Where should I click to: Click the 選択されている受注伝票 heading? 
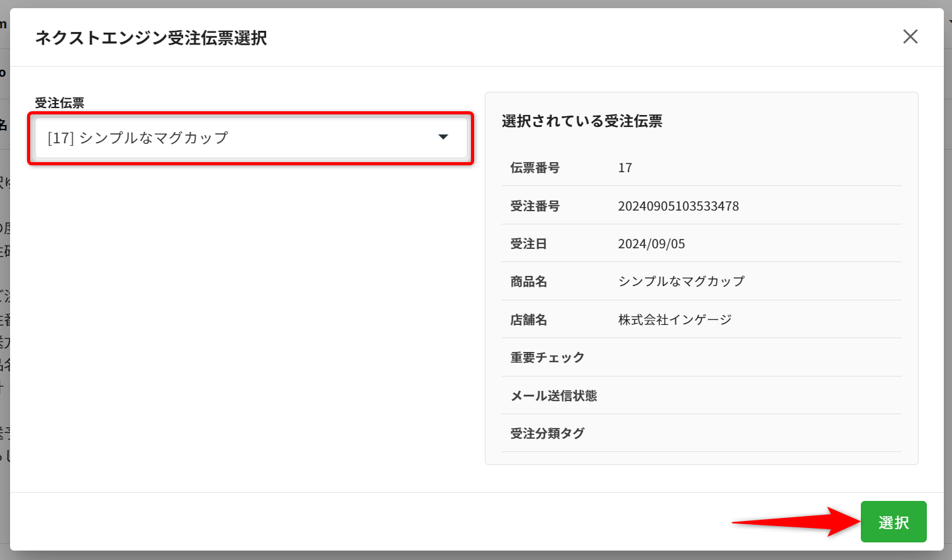(x=582, y=121)
